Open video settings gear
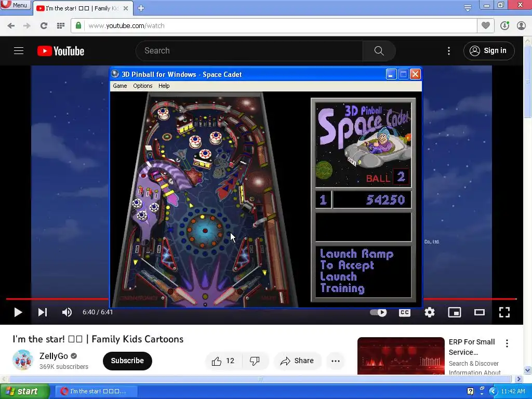Image resolution: width=532 pixels, height=399 pixels. pyautogui.click(x=430, y=312)
